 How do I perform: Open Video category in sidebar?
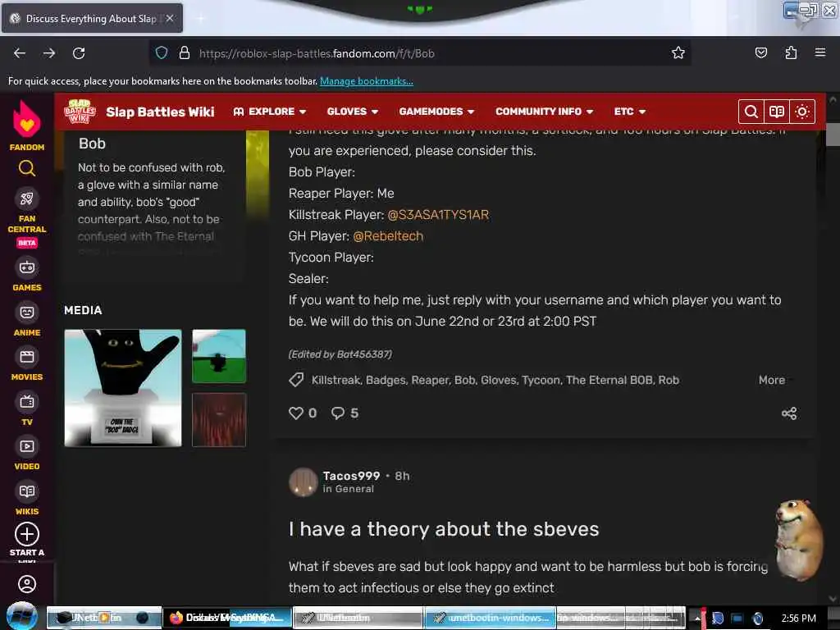tap(27, 454)
